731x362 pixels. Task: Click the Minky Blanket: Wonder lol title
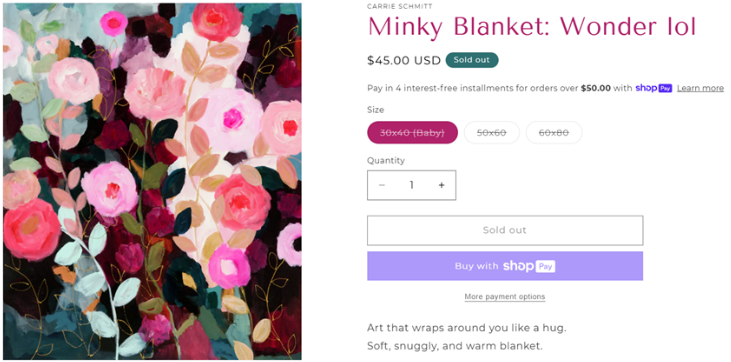coord(531,27)
